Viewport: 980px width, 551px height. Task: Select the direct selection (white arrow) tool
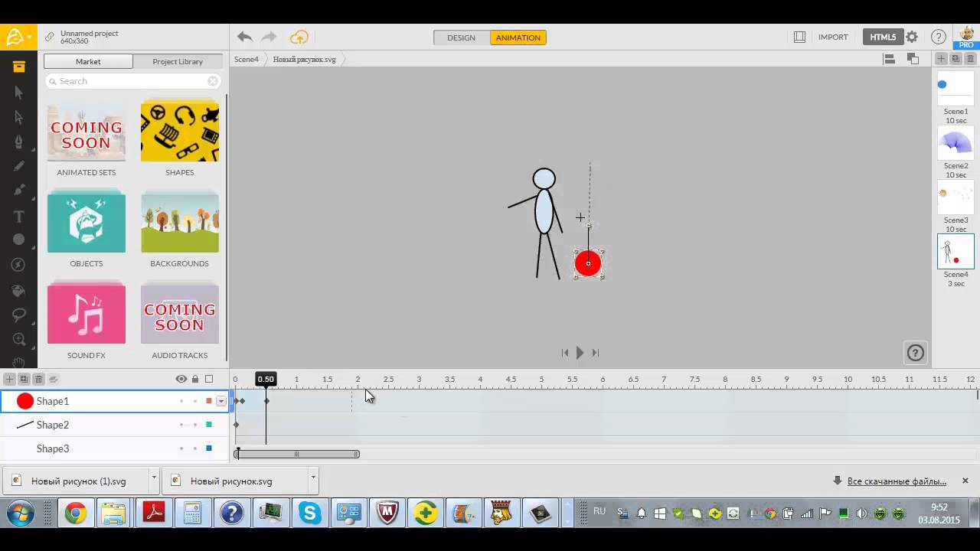18,117
